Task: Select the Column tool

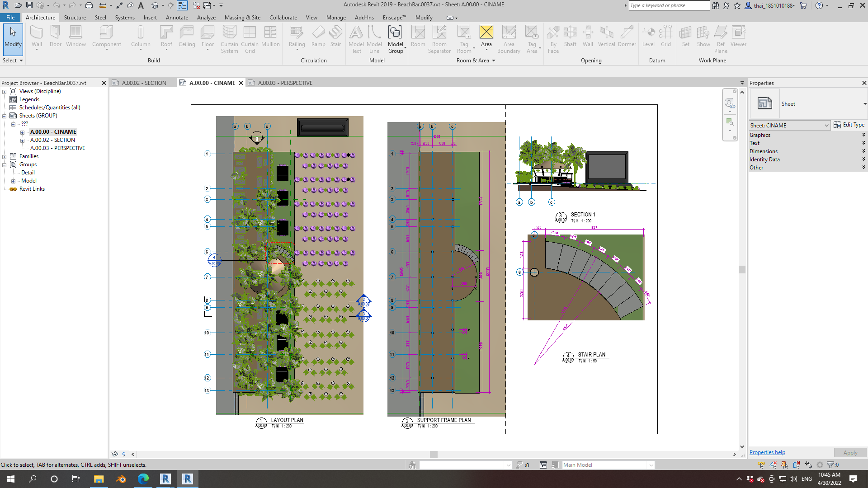Action: [141, 36]
